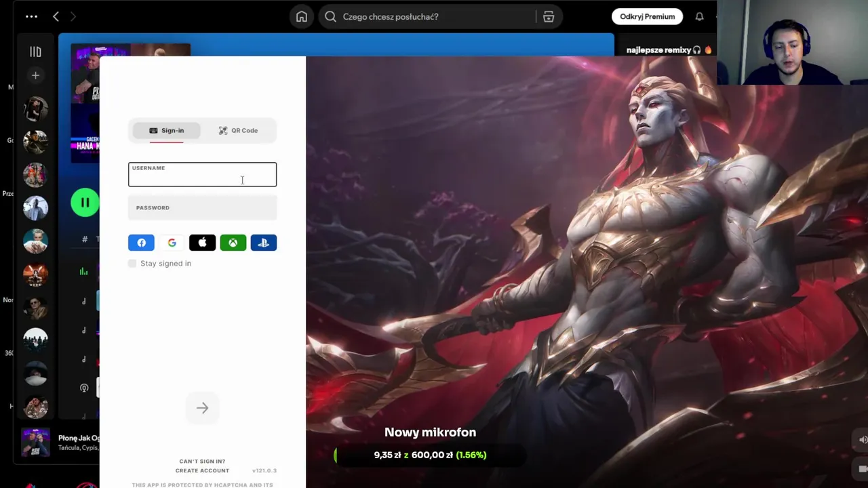Open the playlist cover image in Spotify

tap(131, 103)
